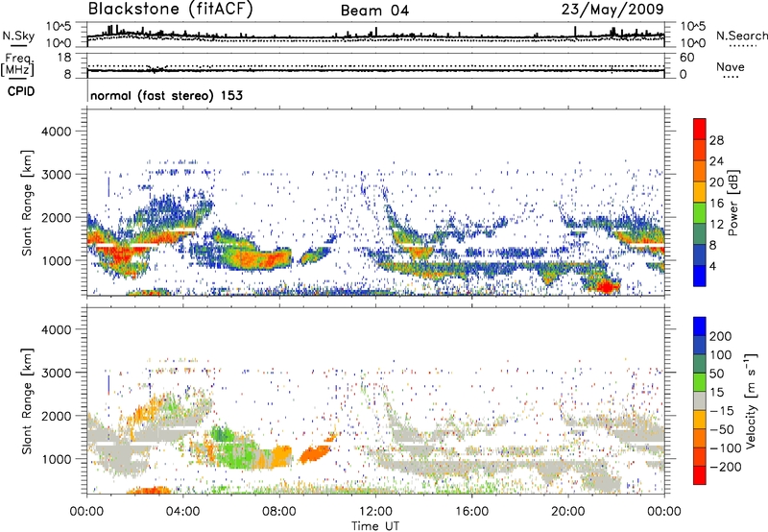This screenshot has width=768, height=532.
Task: Click the green 15–50 Velocity color segment
Action: point(700,382)
